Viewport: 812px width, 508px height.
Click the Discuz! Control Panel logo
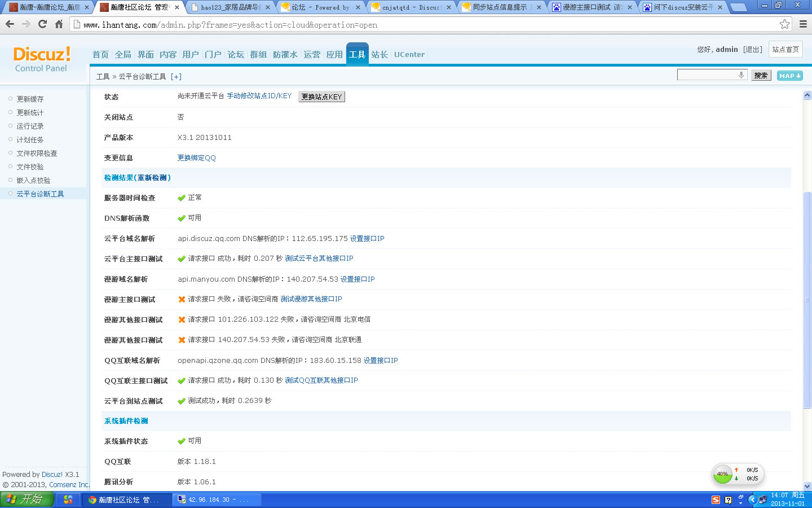pyautogui.click(x=42, y=59)
